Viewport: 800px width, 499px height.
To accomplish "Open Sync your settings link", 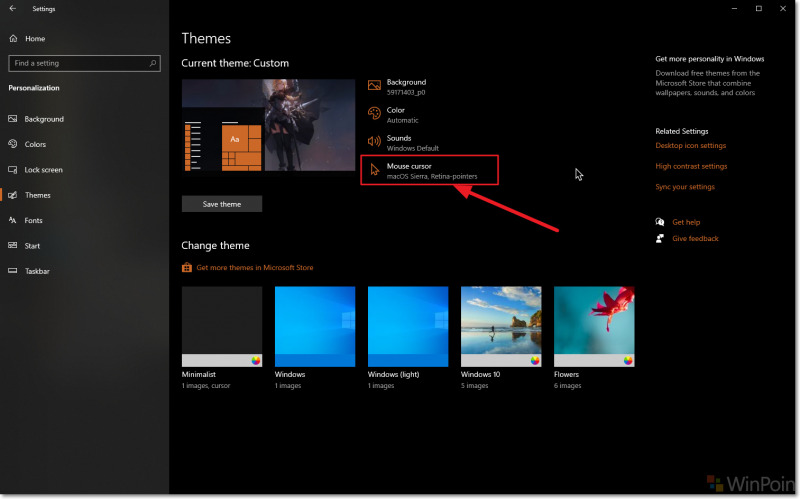I will click(685, 187).
